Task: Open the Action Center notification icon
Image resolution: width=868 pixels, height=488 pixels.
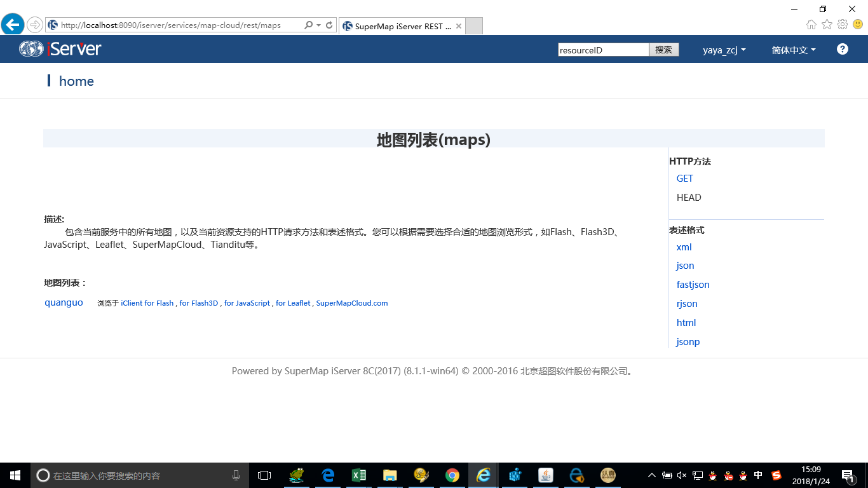Action: point(848,475)
